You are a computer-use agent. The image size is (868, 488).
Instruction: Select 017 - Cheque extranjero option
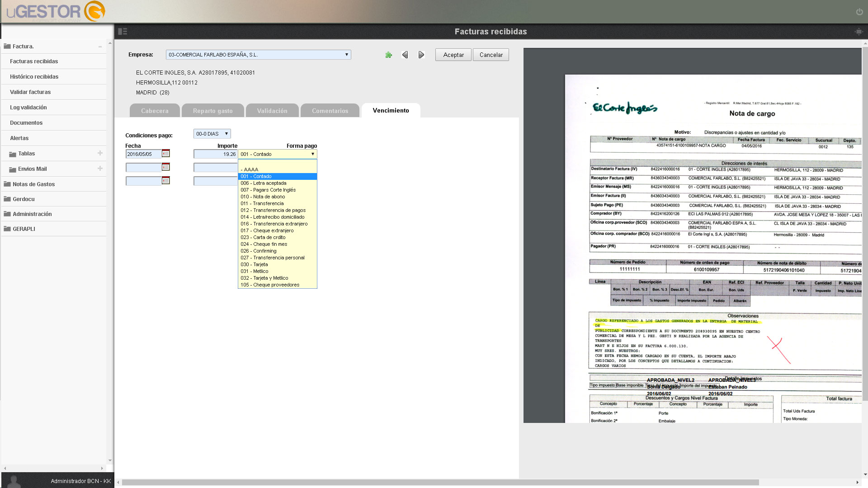[277, 230]
